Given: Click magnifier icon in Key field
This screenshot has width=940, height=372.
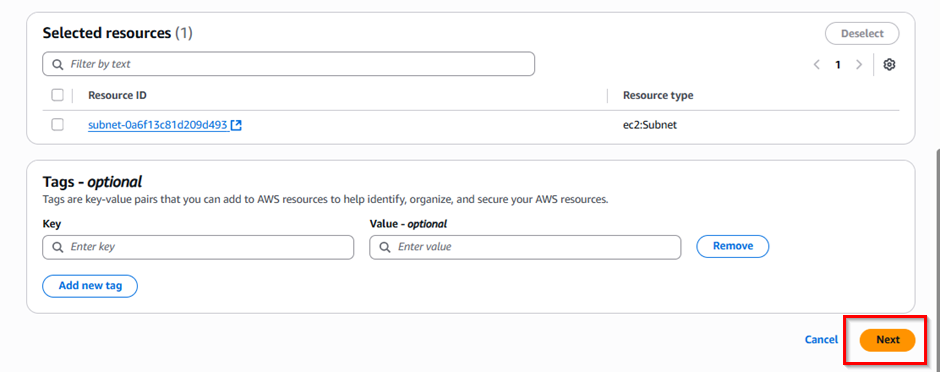Looking at the screenshot, I should 58,247.
